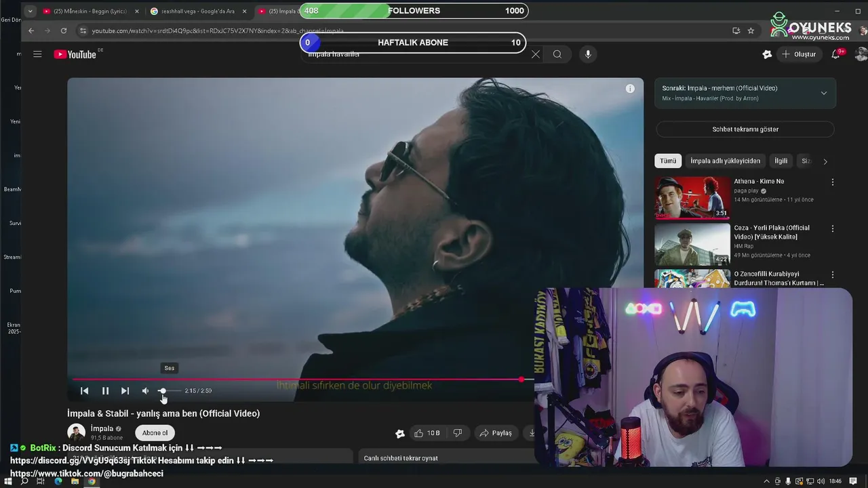Click the Oluştur create button
The height and width of the screenshot is (488, 868).
(x=800, y=54)
